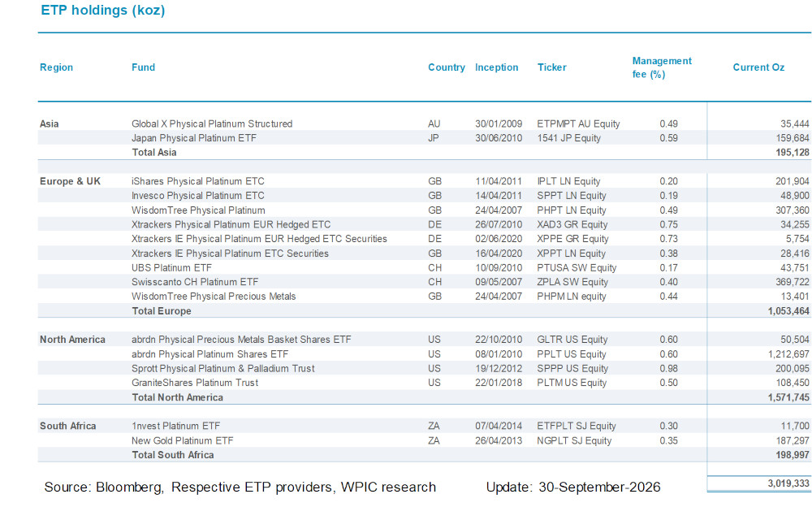Select 'Sprott Physical Platinum & Palladium Trust'
812x507 pixels.
(223, 369)
